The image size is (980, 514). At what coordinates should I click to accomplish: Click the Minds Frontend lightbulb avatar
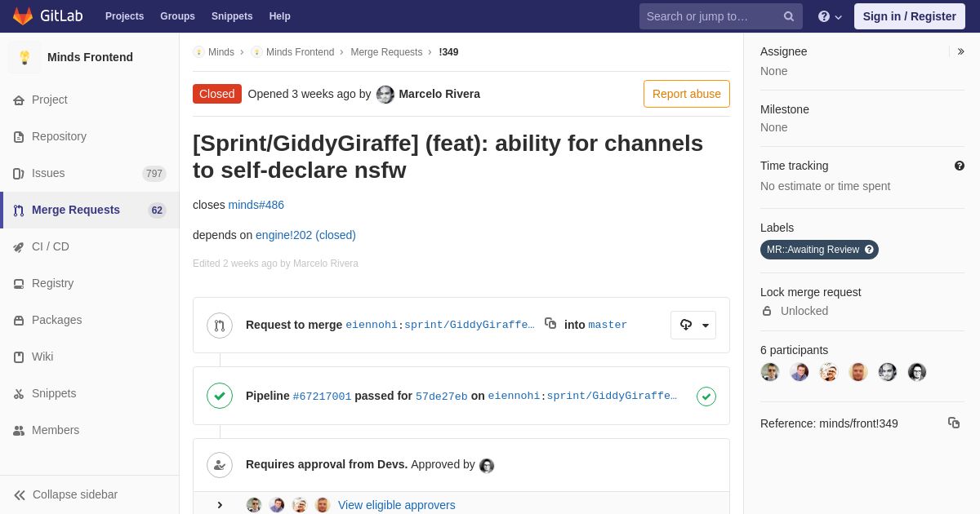pos(24,57)
